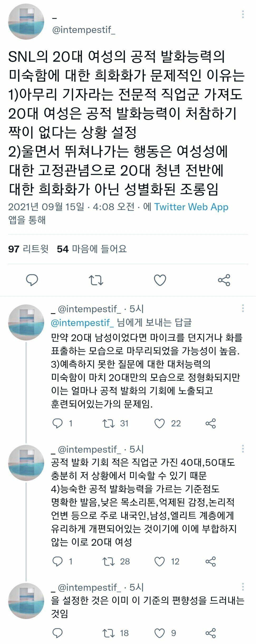Retweet the reply with 31 retweets
Viewport: 256px width, 644px height.
click(108, 423)
